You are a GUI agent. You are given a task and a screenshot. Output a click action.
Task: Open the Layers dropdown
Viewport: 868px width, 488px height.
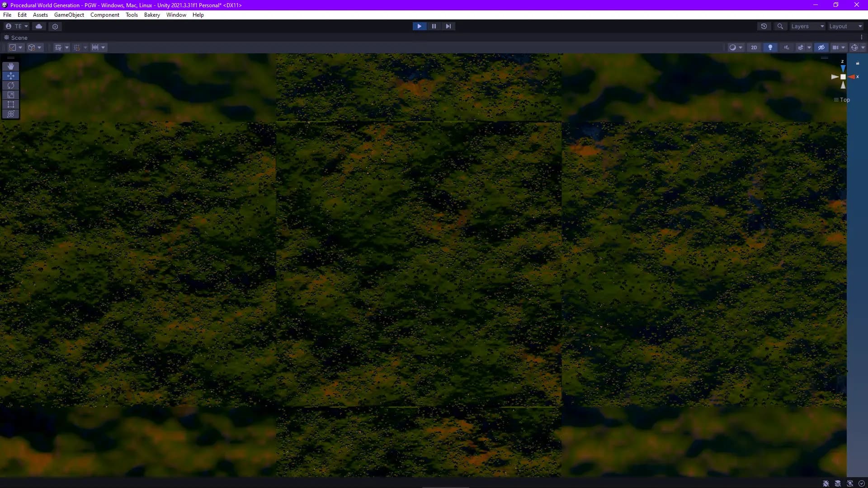(807, 26)
